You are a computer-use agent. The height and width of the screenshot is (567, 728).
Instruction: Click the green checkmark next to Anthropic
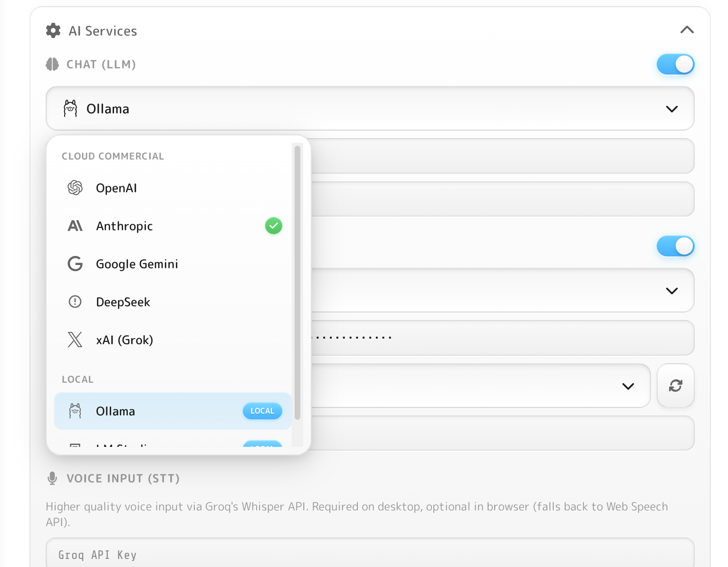click(273, 226)
